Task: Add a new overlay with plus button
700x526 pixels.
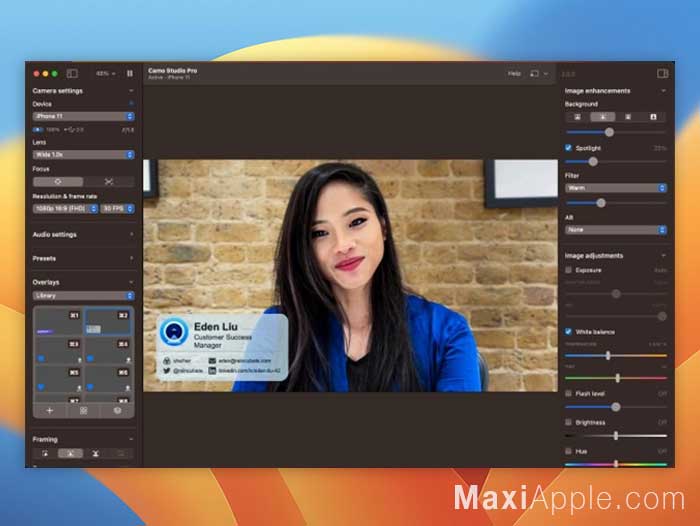Action: tap(50, 410)
